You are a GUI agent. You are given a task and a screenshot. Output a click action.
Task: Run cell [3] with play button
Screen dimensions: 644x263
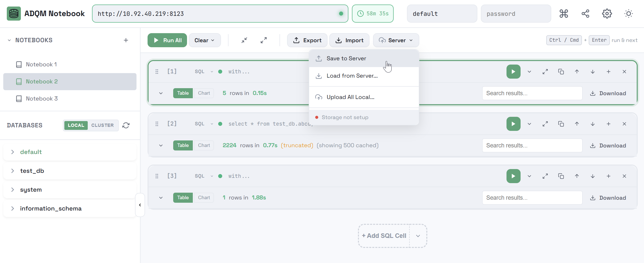pyautogui.click(x=513, y=176)
